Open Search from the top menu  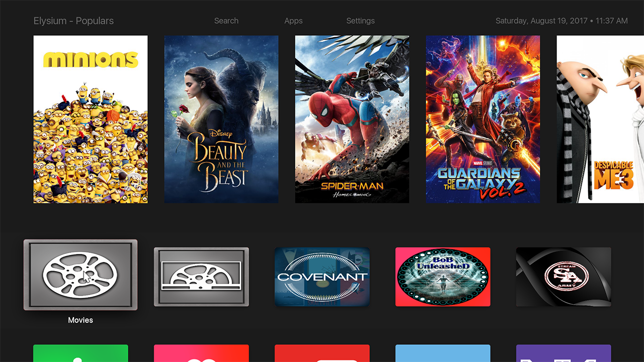[x=226, y=21]
